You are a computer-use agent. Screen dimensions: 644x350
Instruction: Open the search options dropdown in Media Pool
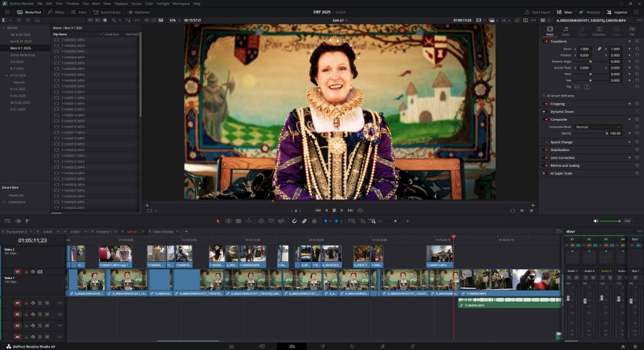119,20
